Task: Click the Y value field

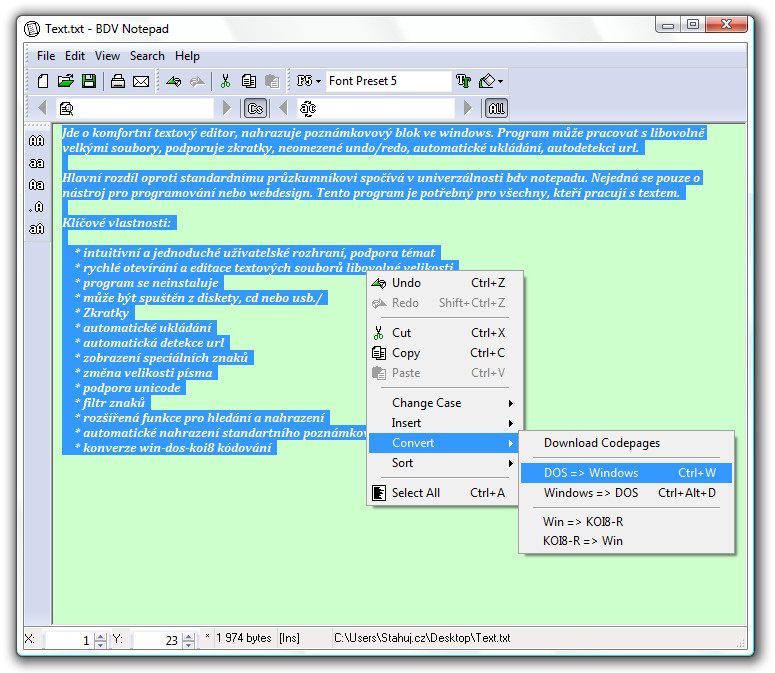Action: tap(157, 640)
